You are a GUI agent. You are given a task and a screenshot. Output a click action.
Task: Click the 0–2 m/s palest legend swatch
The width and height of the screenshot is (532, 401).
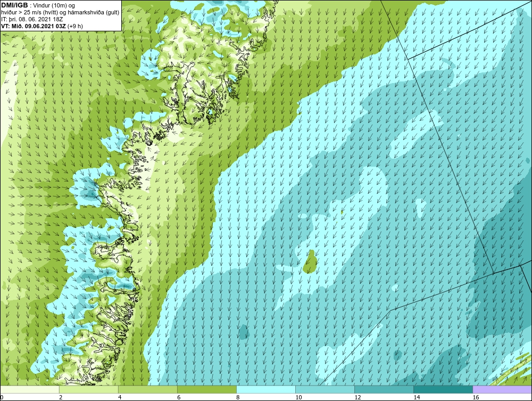click(x=30, y=390)
